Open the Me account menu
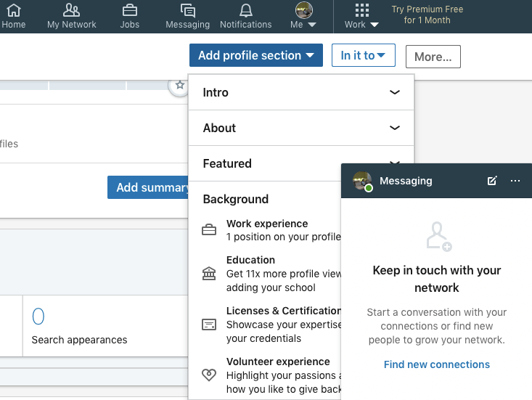 (303, 15)
